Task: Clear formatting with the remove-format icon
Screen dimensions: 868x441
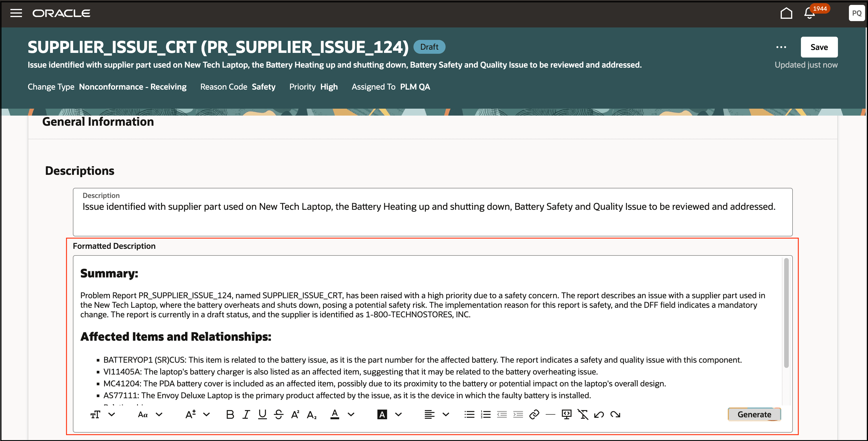Action: coord(583,414)
